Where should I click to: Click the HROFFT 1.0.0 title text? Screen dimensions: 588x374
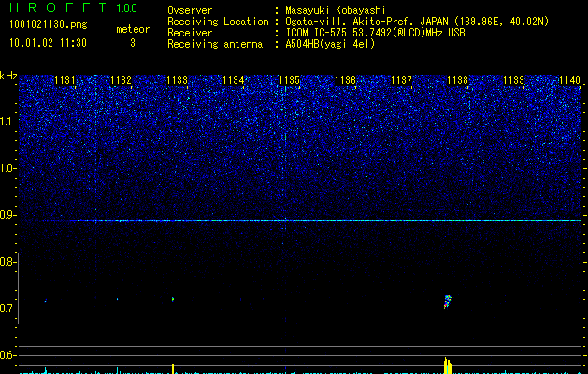[x=74, y=7]
